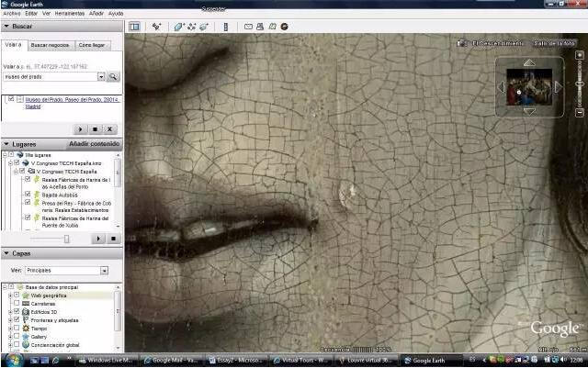Click the Mis lugares globe icon
588x368 pixels.
point(20,155)
